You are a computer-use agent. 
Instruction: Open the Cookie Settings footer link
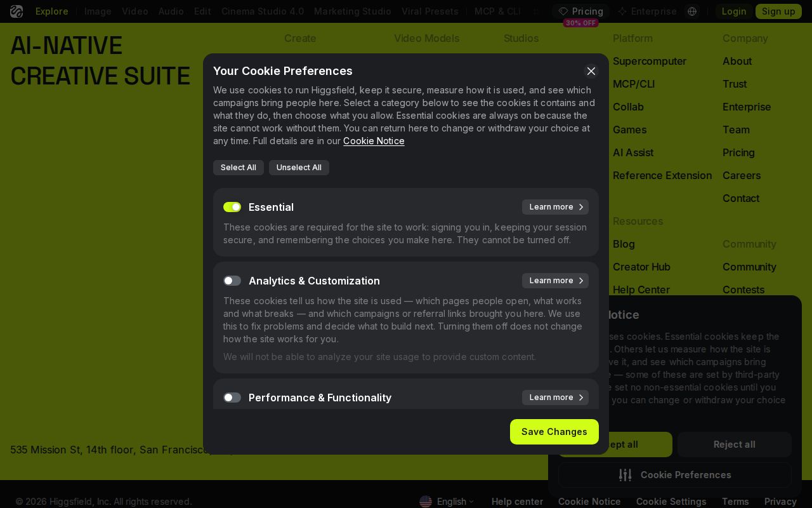(x=671, y=502)
